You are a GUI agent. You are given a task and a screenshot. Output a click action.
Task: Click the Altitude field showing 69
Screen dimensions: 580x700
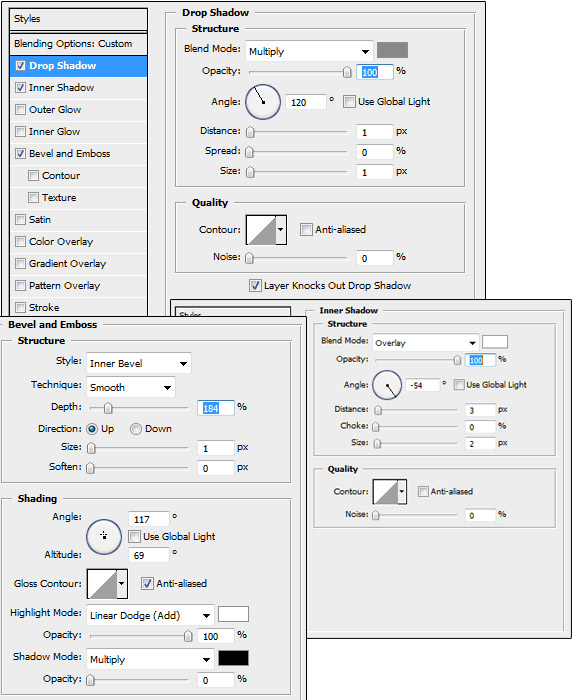[149, 555]
